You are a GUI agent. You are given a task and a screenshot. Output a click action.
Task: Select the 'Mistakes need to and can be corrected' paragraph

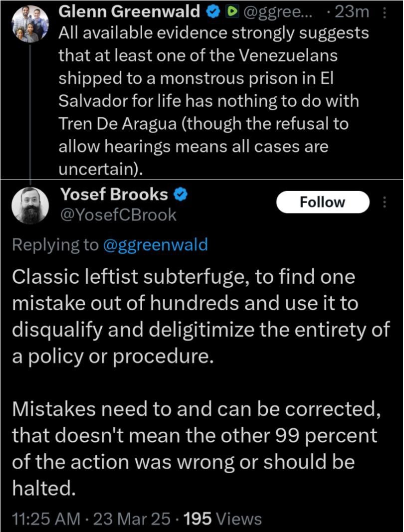[197, 449]
